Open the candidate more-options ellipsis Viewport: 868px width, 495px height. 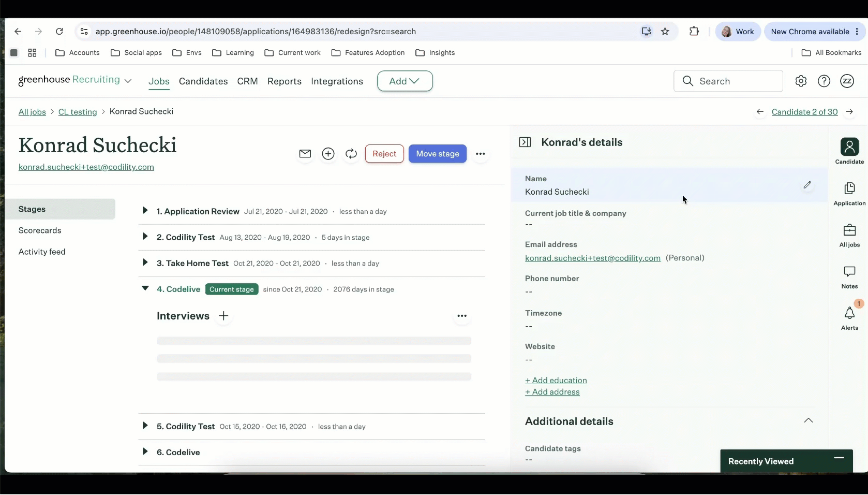pos(481,154)
